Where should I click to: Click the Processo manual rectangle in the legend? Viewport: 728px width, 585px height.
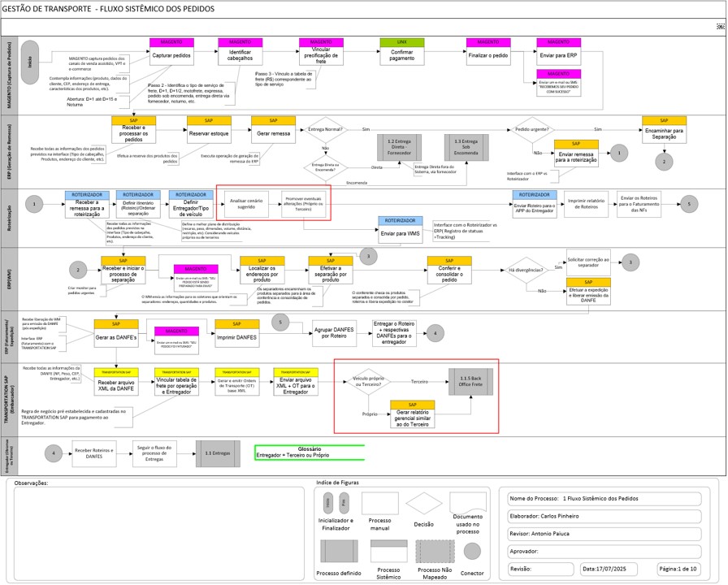click(x=379, y=503)
